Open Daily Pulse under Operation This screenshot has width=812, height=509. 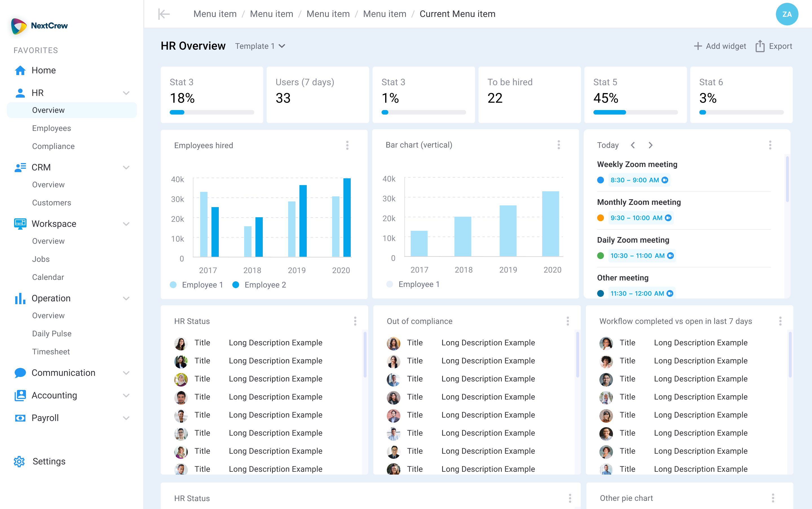[x=52, y=334]
